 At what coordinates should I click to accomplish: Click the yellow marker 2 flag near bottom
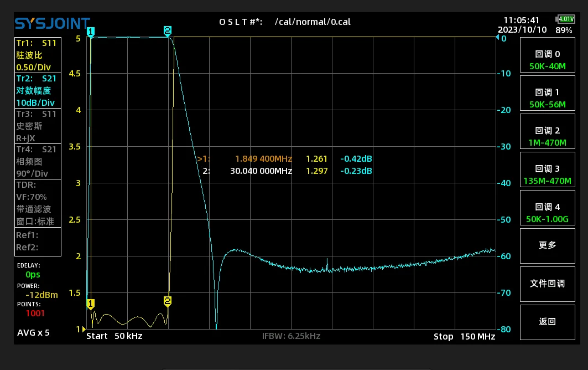[168, 301]
